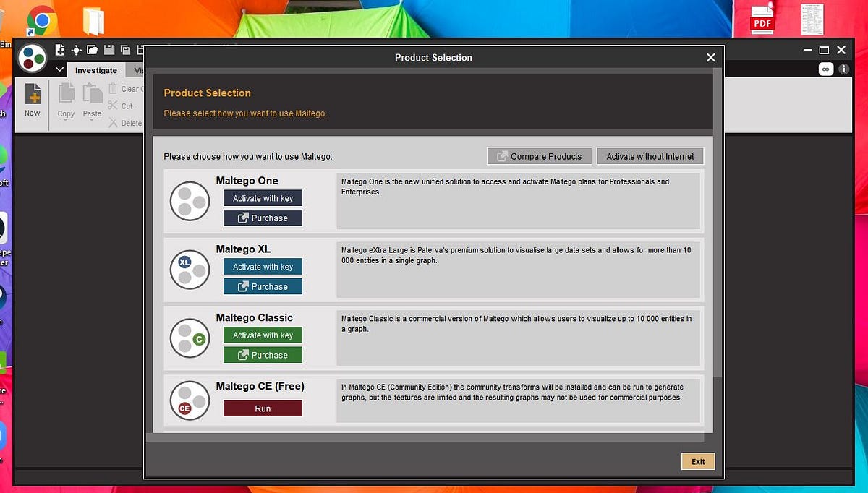Viewport: 868px width, 493px height.
Task: Click the Maltego XL product logo
Action: point(190,270)
